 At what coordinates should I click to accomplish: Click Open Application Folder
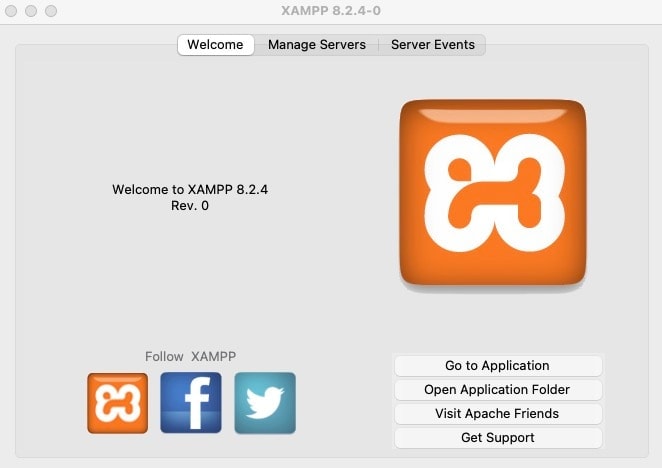point(498,389)
